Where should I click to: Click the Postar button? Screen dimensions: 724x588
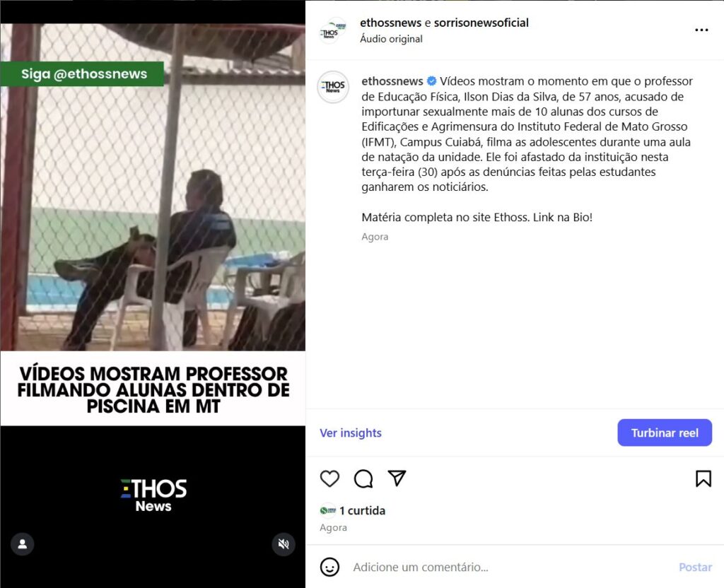(695, 568)
